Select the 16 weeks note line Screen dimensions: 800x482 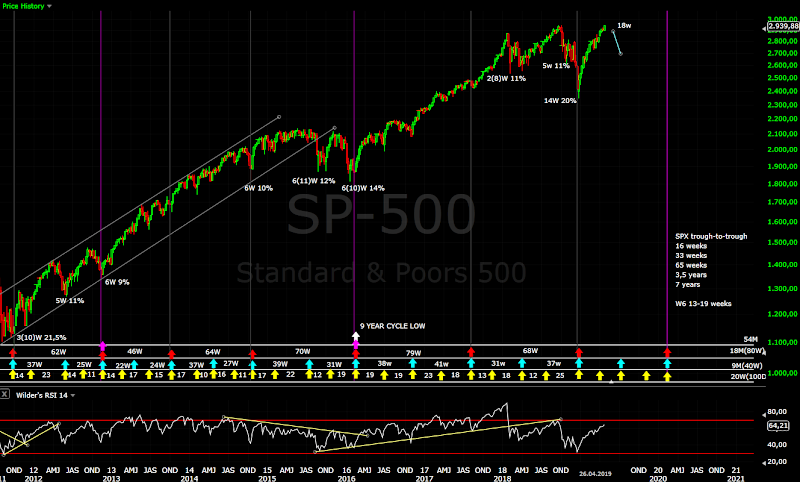tap(691, 246)
